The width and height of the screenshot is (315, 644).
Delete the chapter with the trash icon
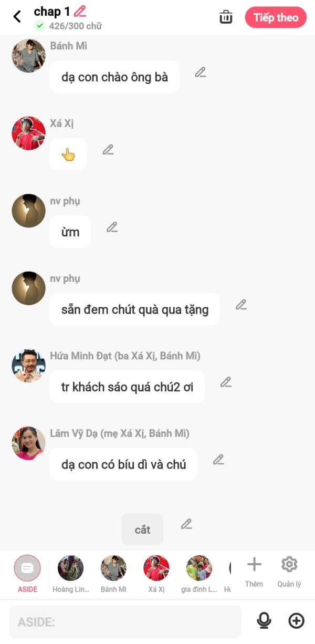tap(226, 17)
